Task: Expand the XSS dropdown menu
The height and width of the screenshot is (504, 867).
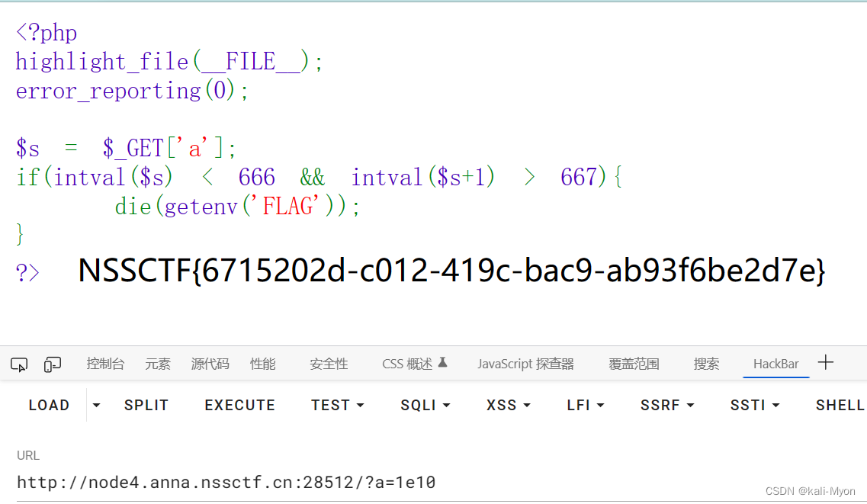Action: (x=508, y=405)
